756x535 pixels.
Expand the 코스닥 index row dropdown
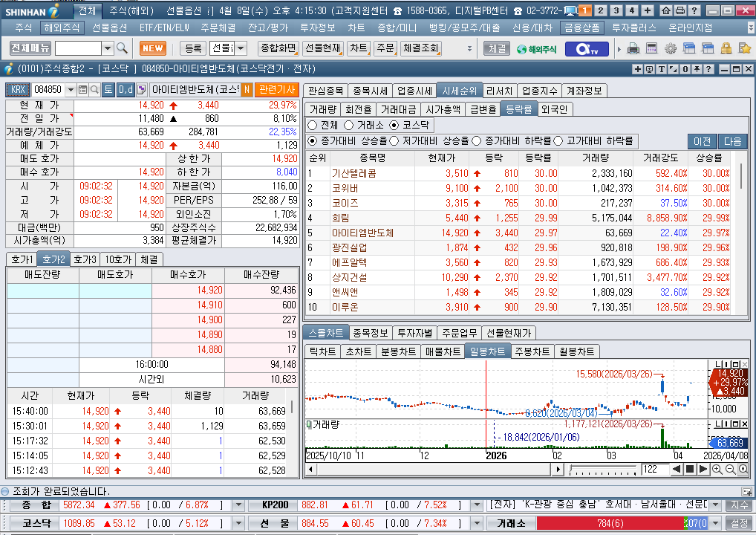pos(238,523)
